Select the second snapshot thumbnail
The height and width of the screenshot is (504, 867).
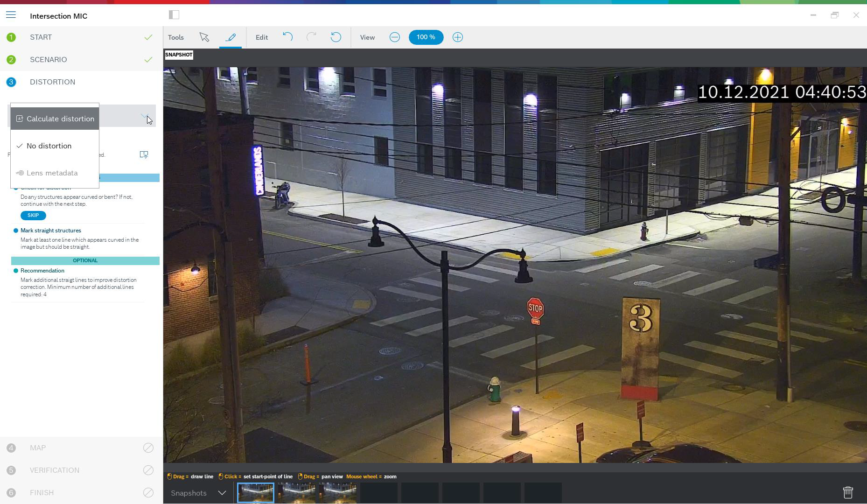[x=296, y=493]
